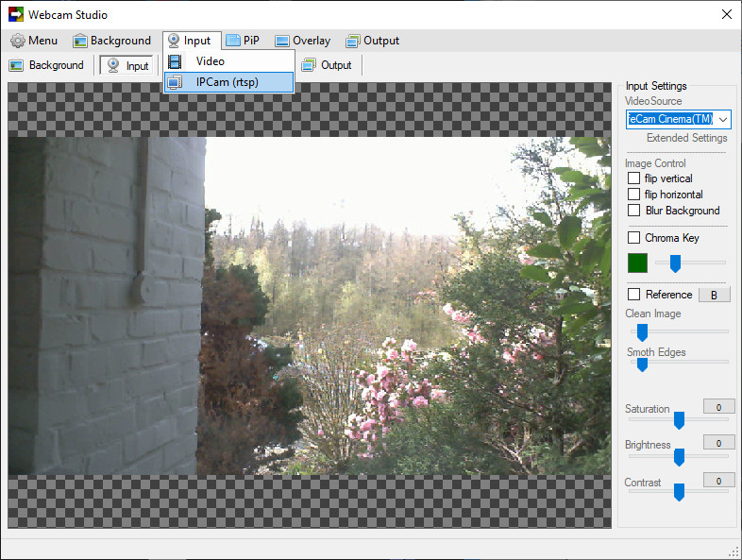The image size is (742, 560).
Task: Click the monitor icon beside IPCam (rtsp)
Action: (x=175, y=82)
